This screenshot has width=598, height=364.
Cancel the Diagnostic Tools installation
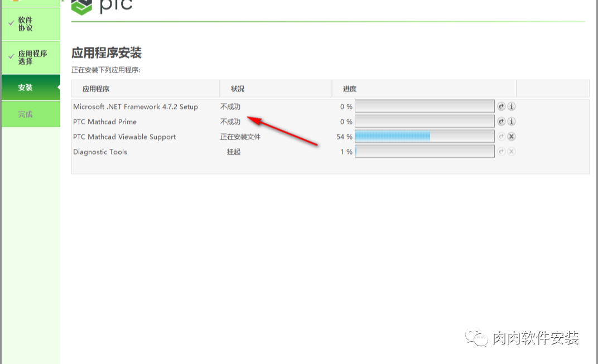(512, 152)
